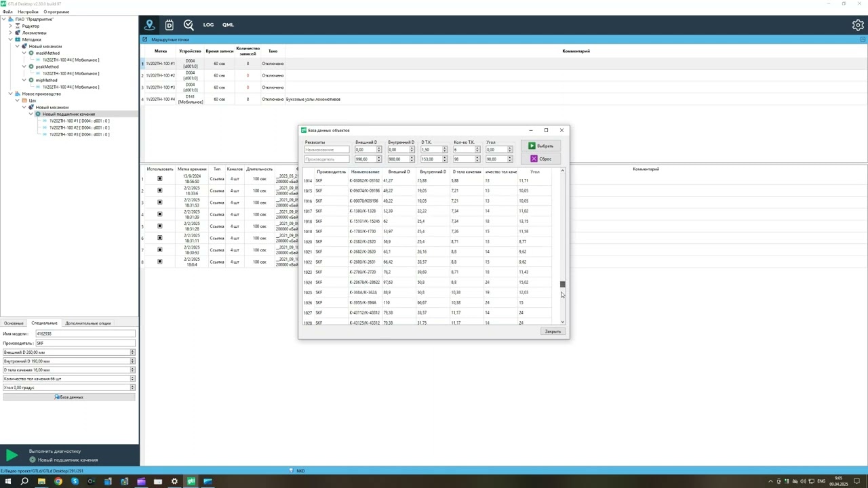Click the mipMethod ring icon
The image size is (868, 488).
point(32,80)
